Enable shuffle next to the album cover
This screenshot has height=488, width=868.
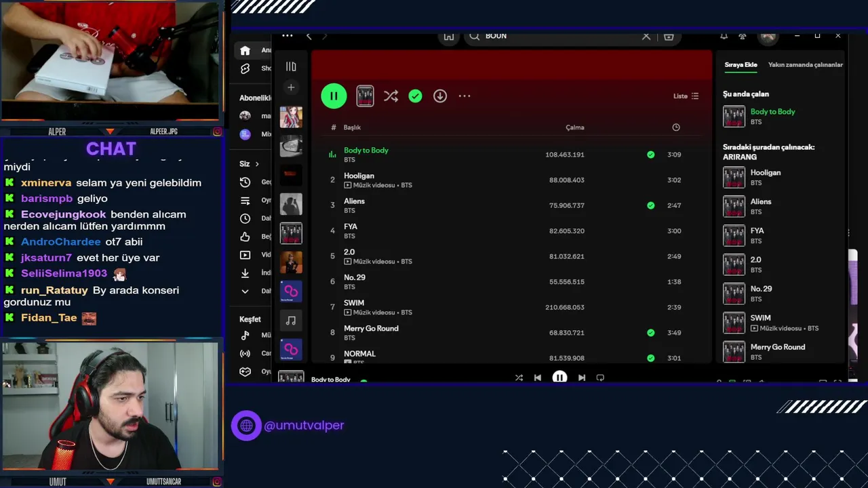(391, 96)
